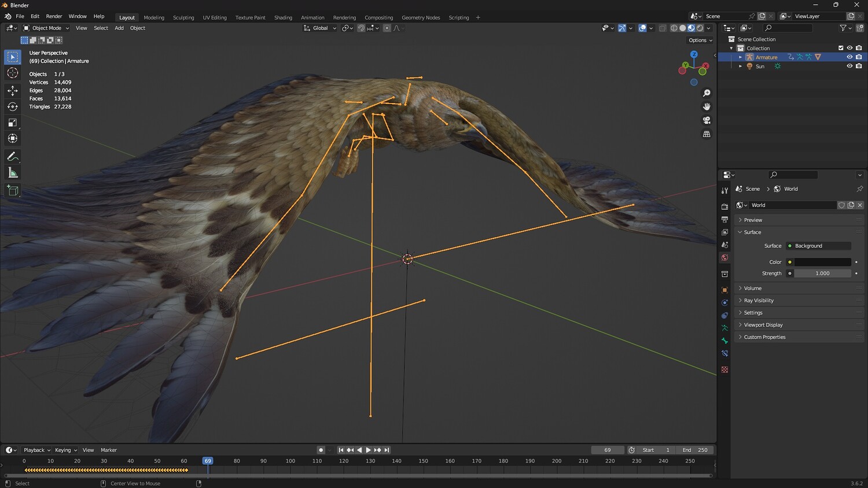Hide the Sun object in viewport
The width and height of the screenshot is (868, 488).
849,66
